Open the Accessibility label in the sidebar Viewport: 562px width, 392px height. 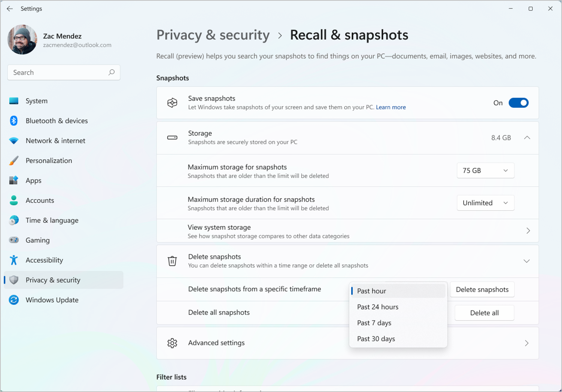tap(44, 260)
